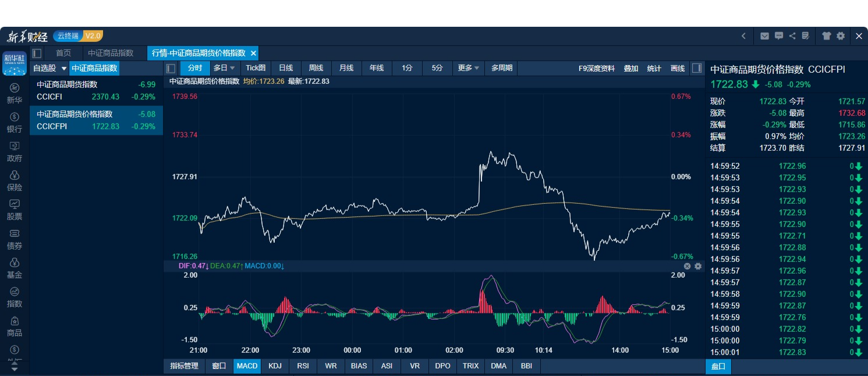This screenshot has height=376, width=868.
Task: Click the 新华社 Xinhua News logo icon
Action: [x=15, y=64]
